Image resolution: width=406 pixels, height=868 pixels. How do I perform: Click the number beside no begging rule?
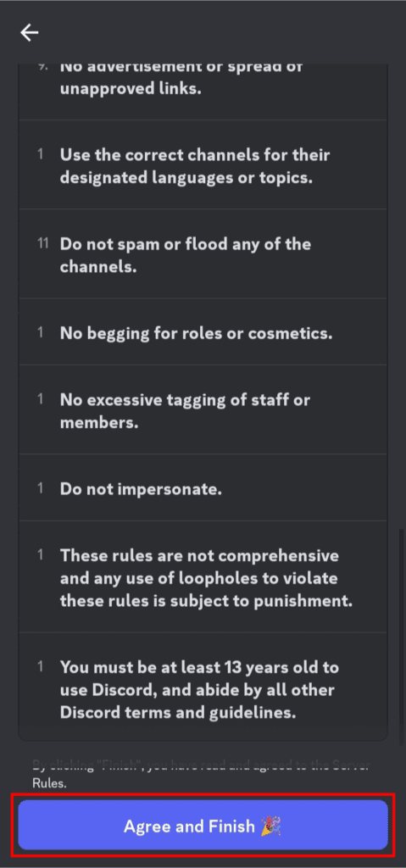(41, 332)
